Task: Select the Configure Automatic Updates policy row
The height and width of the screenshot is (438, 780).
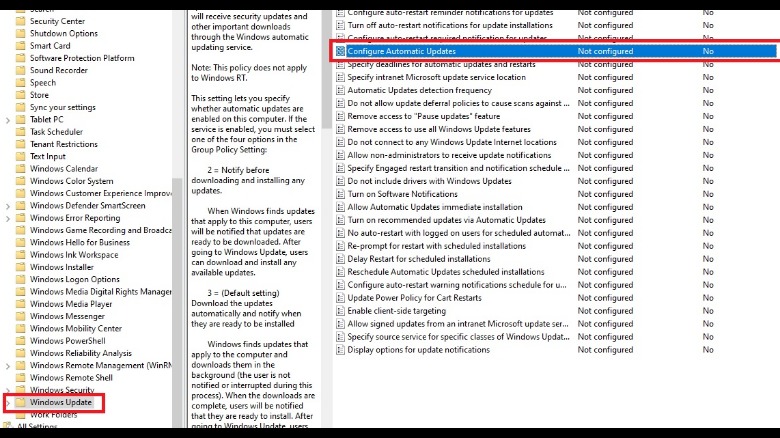Action: (556, 51)
